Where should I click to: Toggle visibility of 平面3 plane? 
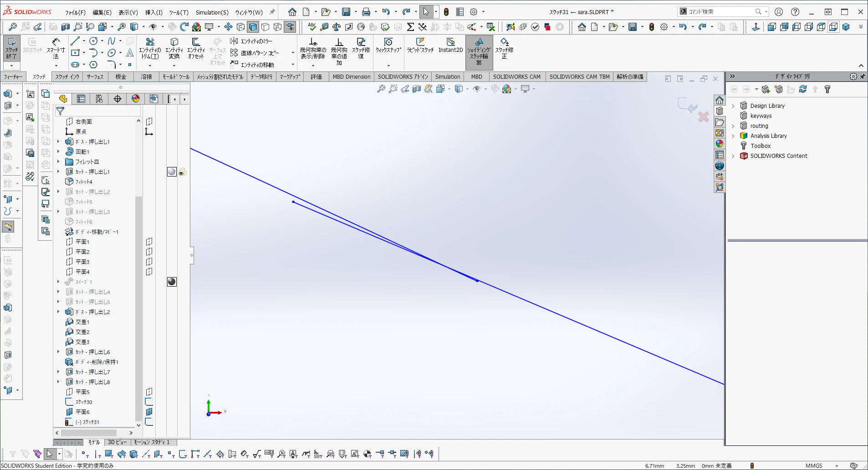149,262
